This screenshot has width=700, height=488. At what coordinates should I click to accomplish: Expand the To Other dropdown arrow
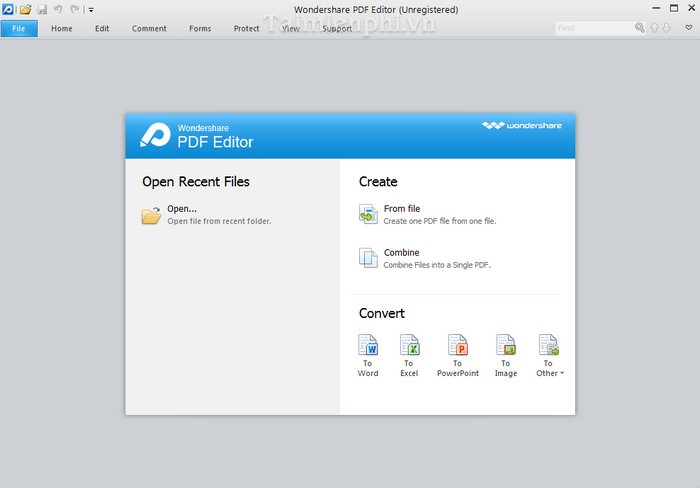click(562, 373)
